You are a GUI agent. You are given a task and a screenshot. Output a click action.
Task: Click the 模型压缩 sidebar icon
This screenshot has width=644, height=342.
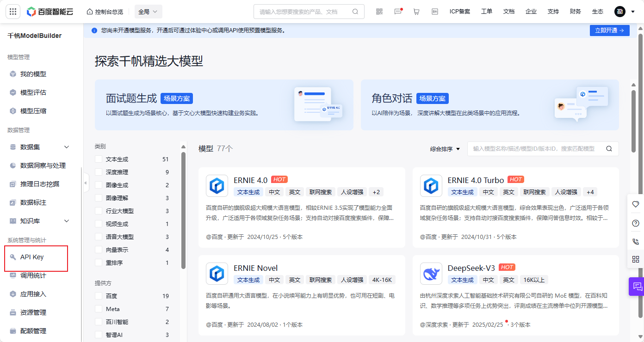click(13, 111)
